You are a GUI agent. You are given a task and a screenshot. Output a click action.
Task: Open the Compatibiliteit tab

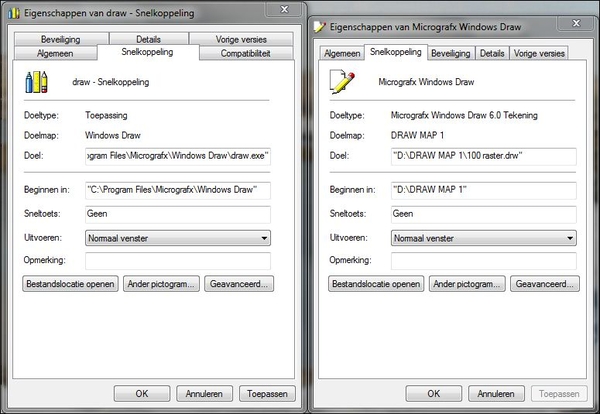coord(246,53)
